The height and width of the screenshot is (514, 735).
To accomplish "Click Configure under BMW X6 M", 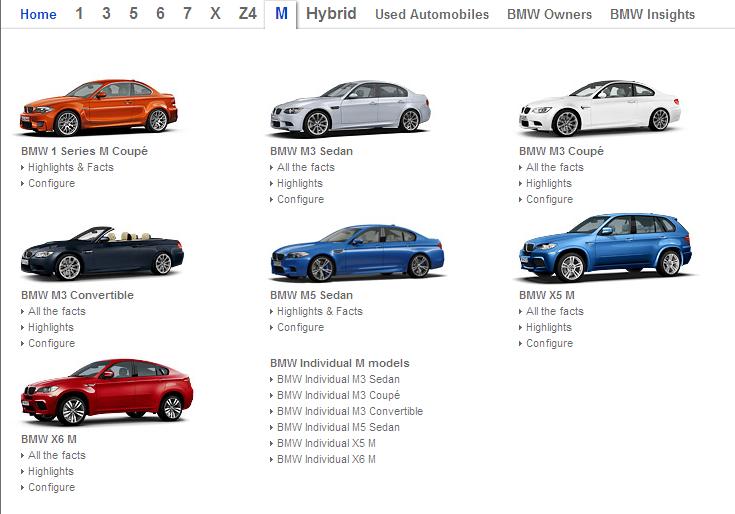I will (51, 488).
